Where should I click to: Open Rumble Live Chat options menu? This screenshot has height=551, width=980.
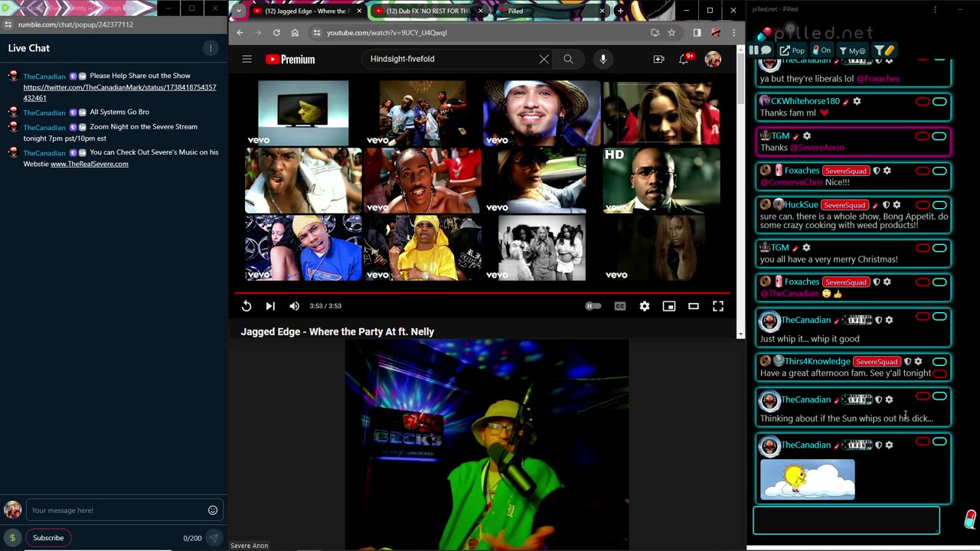pos(211,48)
